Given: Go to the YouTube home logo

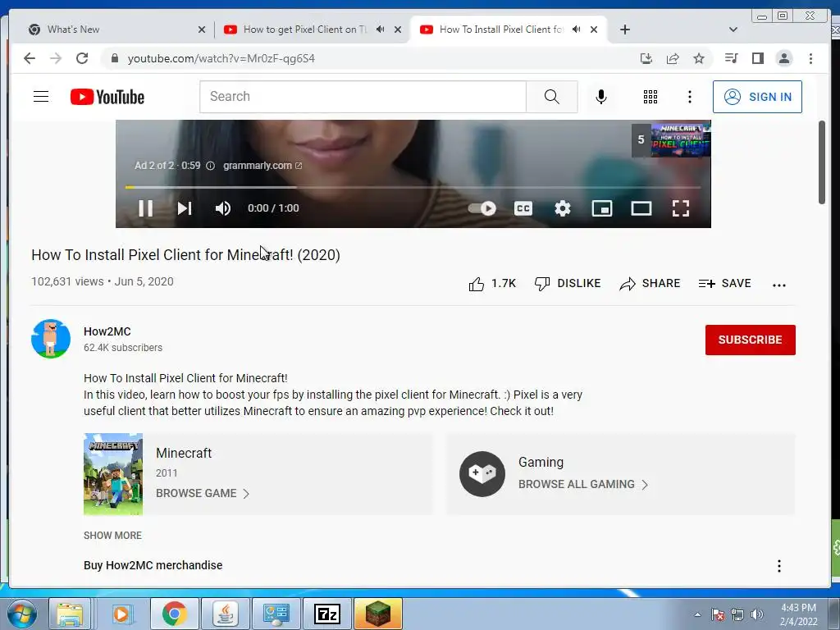Looking at the screenshot, I should coord(107,97).
